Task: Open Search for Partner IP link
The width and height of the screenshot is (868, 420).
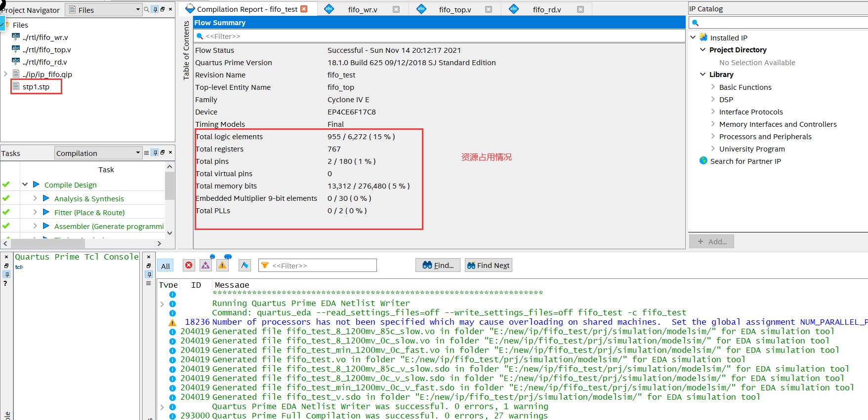Action: tap(745, 161)
